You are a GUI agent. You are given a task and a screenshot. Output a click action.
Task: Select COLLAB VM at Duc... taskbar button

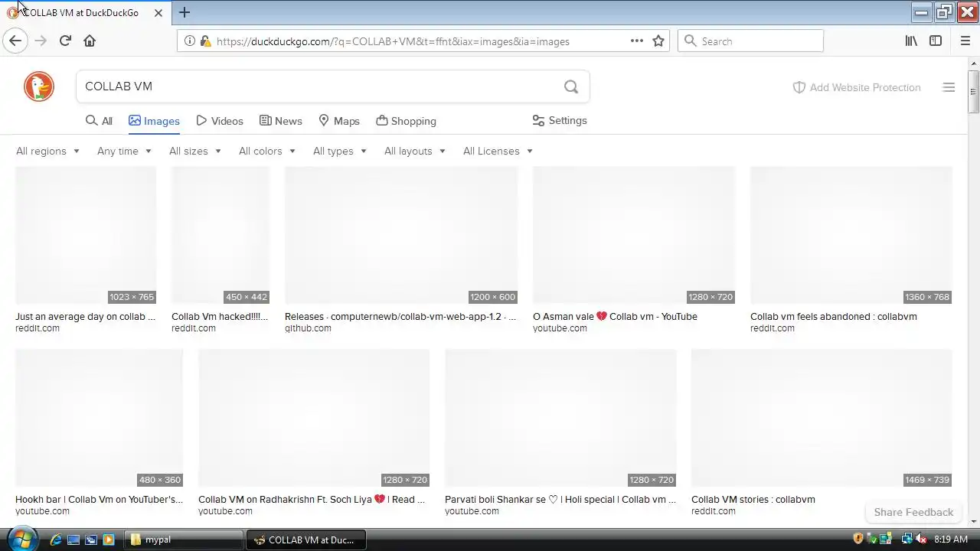[305, 540]
